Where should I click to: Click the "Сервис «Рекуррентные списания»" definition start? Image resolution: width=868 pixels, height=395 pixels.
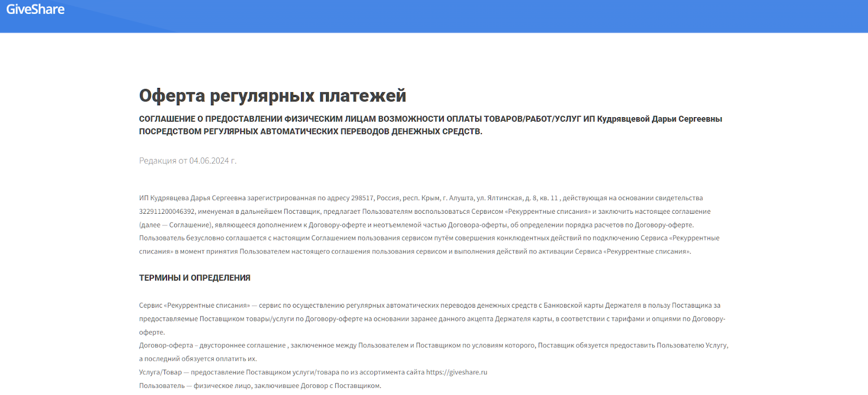(194, 305)
